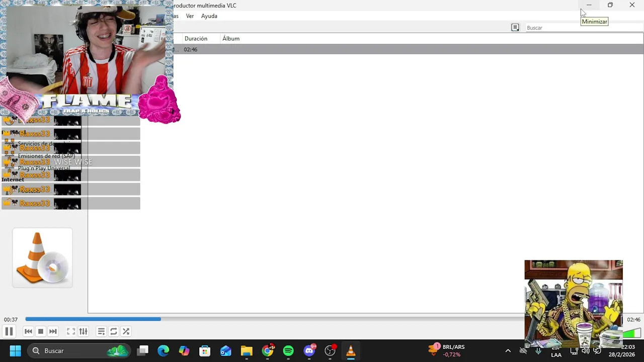Select the 02:46 playlist track row
Screen dimensions: 644x362
[x=408, y=49]
